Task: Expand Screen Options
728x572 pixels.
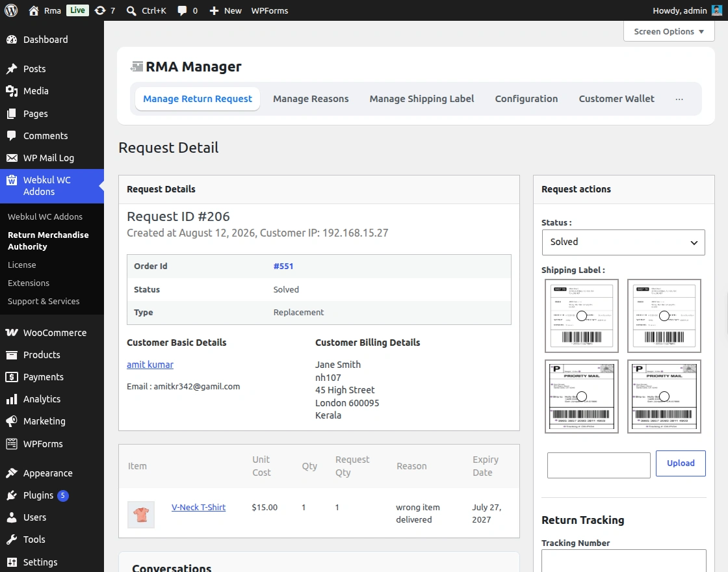Action: click(x=669, y=32)
